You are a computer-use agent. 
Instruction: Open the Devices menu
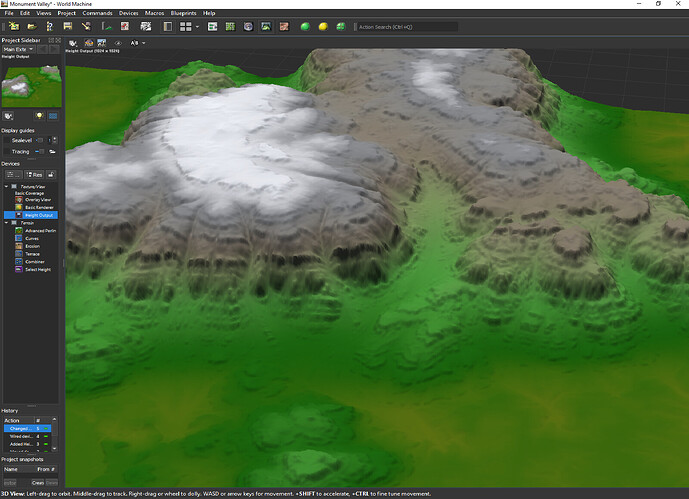click(128, 13)
